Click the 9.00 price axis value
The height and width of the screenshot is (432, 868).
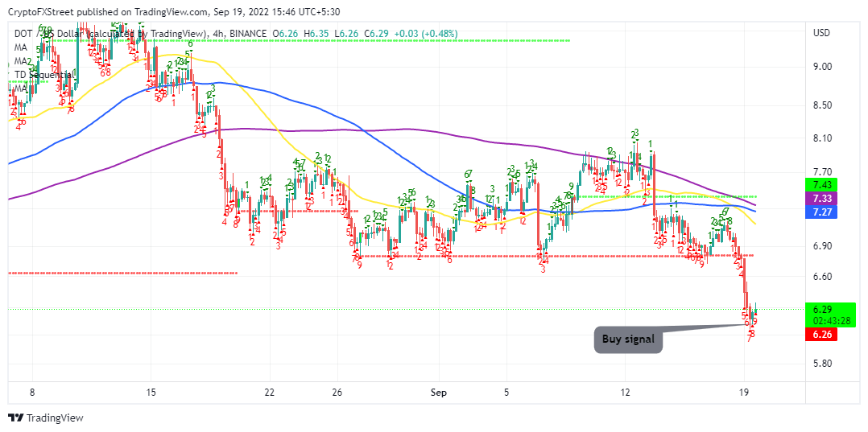pyautogui.click(x=821, y=67)
